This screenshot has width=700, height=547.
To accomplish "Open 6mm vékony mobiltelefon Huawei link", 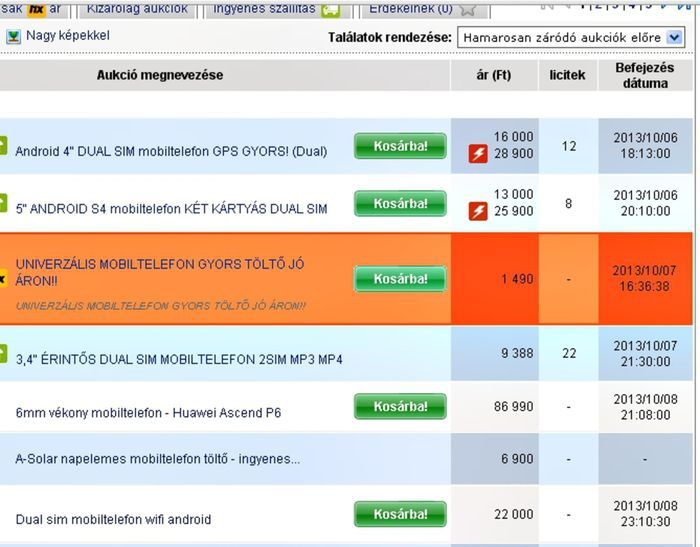I will (148, 413).
